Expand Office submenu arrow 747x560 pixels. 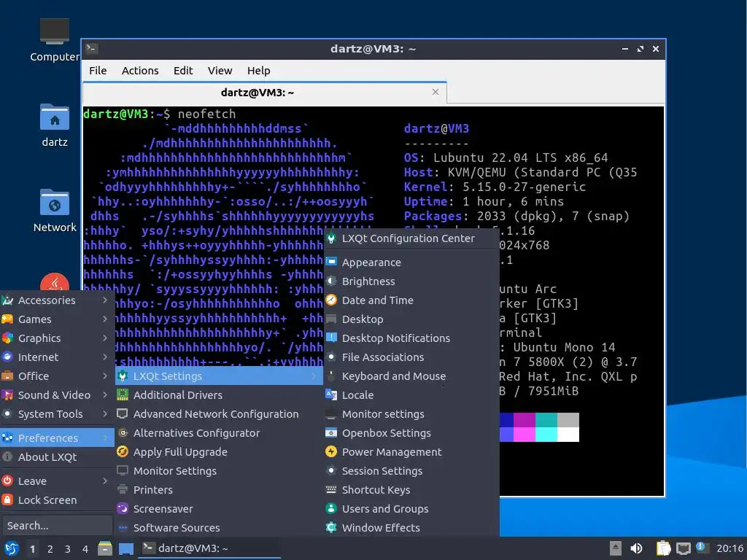point(105,376)
